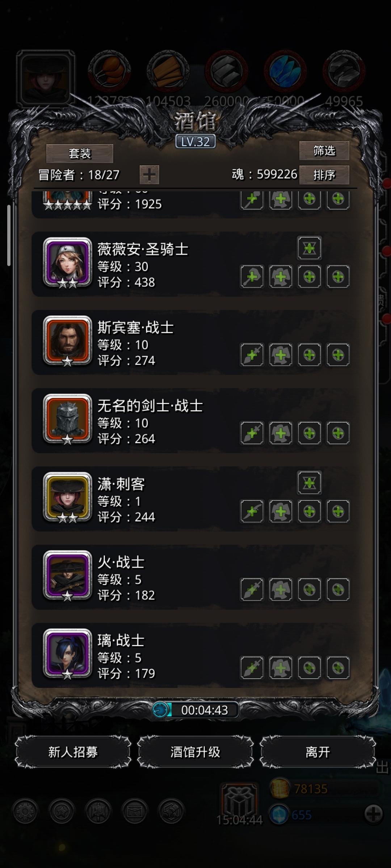The width and height of the screenshot is (391, 868).
Task: Tap the skill badge icon on 薇薇安·圣骑士 row
Action: pos(309,248)
